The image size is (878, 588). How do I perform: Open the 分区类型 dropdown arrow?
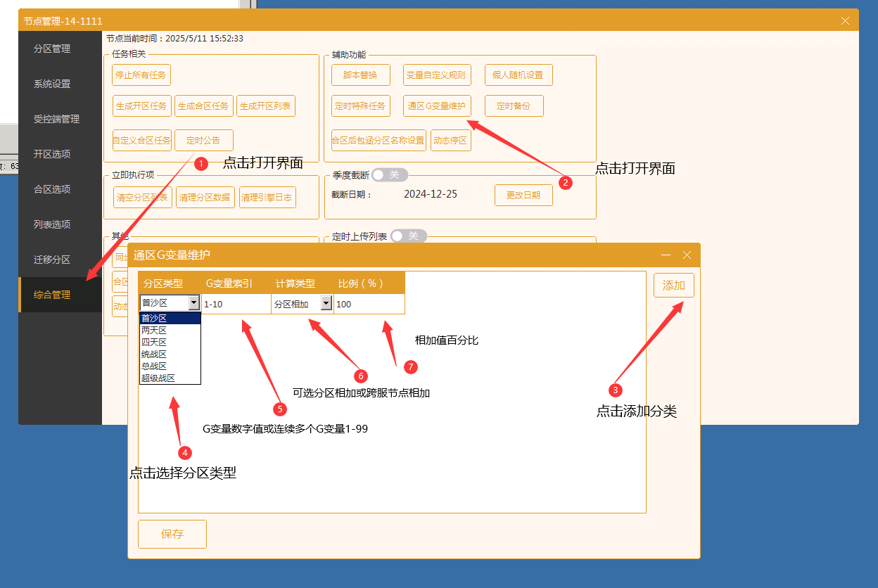pyautogui.click(x=194, y=303)
